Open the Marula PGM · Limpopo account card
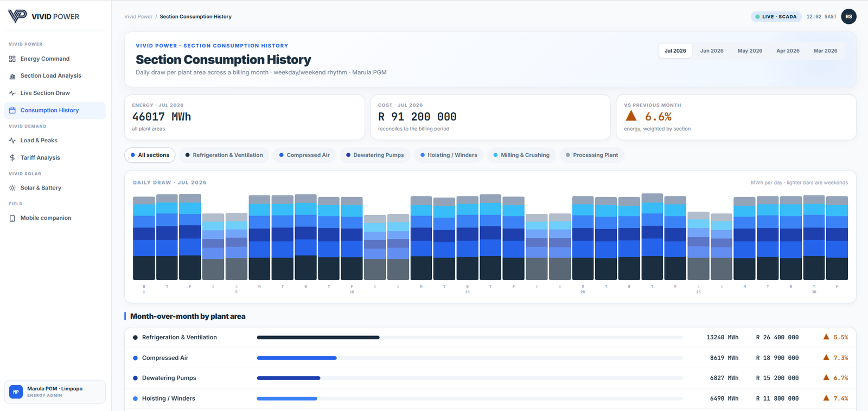 pyautogui.click(x=55, y=391)
